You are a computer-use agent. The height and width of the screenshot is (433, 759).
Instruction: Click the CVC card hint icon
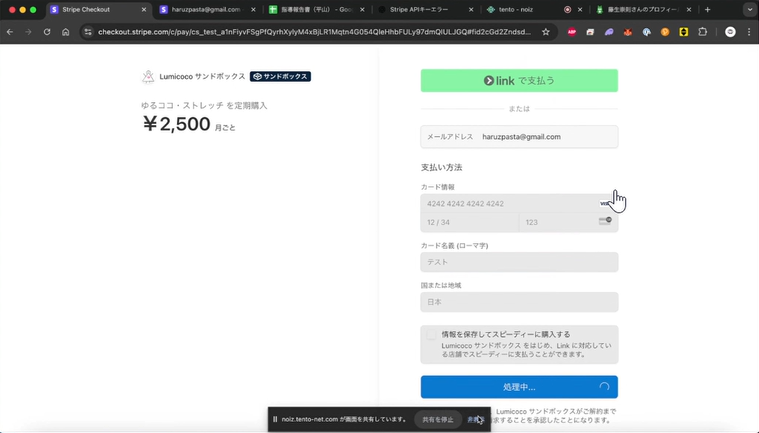pos(605,221)
